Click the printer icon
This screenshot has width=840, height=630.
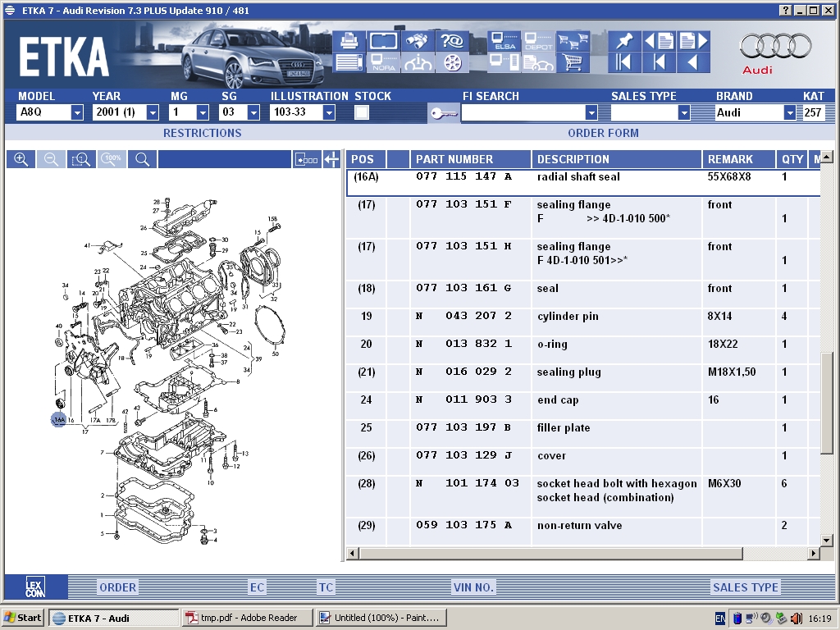pyautogui.click(x=349, y=41)
